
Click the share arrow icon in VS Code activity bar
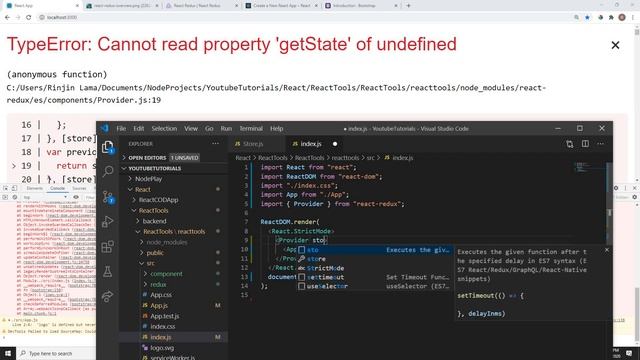tap(108, 296)
